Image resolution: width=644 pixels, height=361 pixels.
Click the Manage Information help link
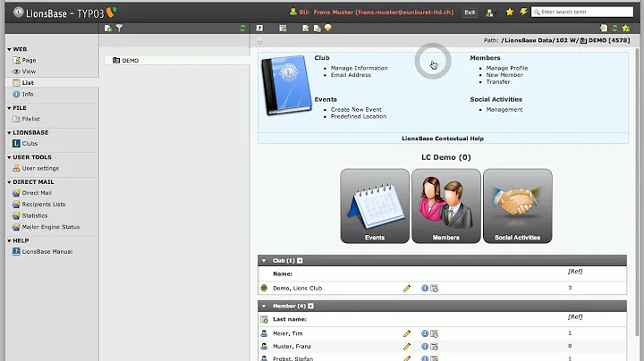pyautogui.click(x=359, y=68)
